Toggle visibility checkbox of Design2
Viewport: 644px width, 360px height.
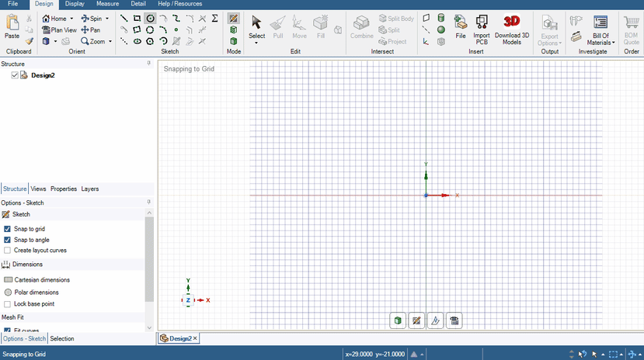(15, 75)
